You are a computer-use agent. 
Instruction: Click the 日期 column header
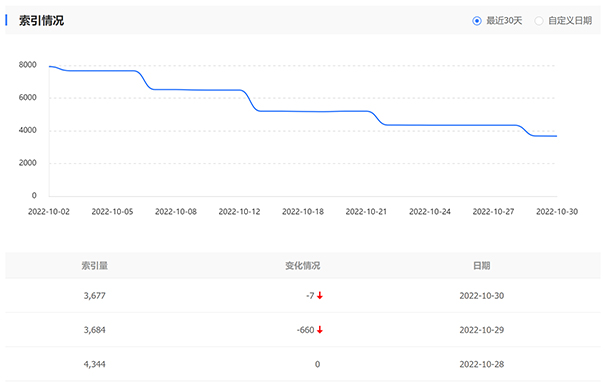(482, 265)
